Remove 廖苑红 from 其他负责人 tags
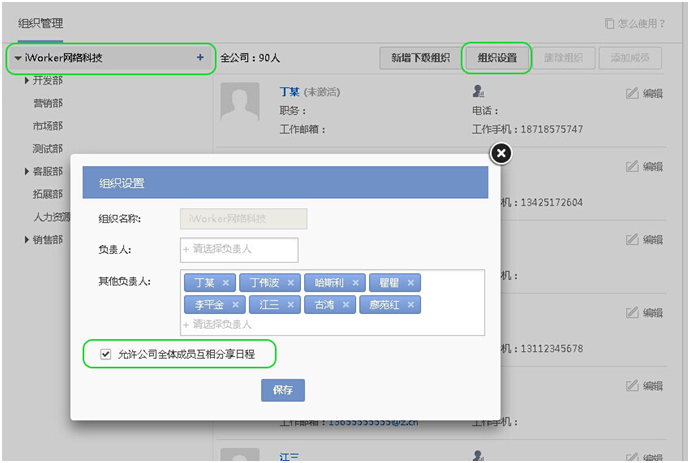 click(x=411, y=305)
